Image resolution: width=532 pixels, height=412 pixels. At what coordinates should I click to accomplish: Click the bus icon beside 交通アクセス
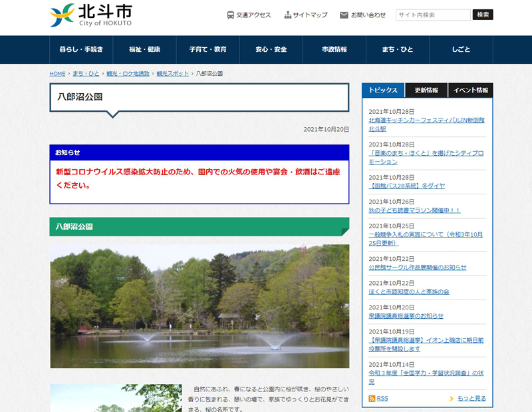click(230, 15)
